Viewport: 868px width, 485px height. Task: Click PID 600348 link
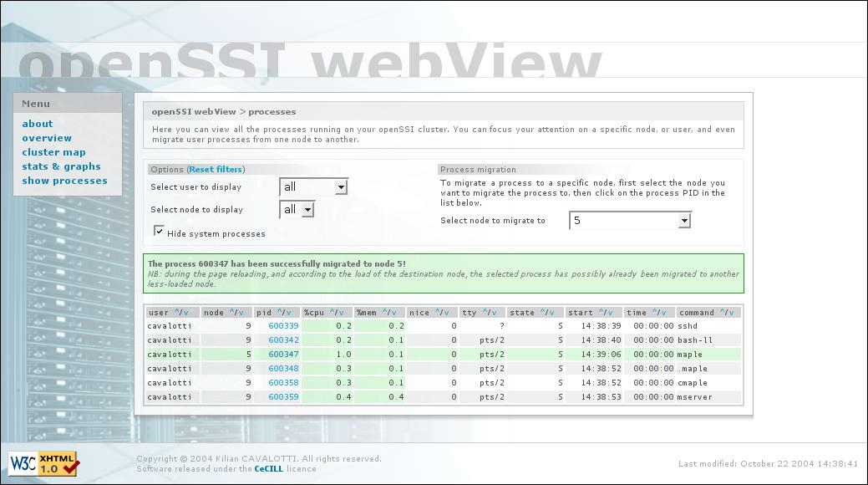[x=283, y=369]
